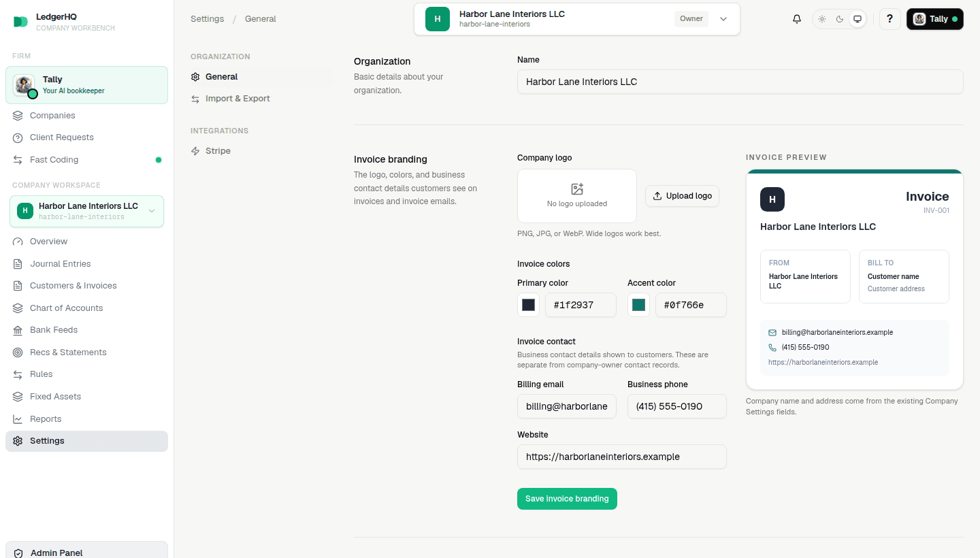
Task: Click the Settings breadcrumb link
Action: [207, 19]
